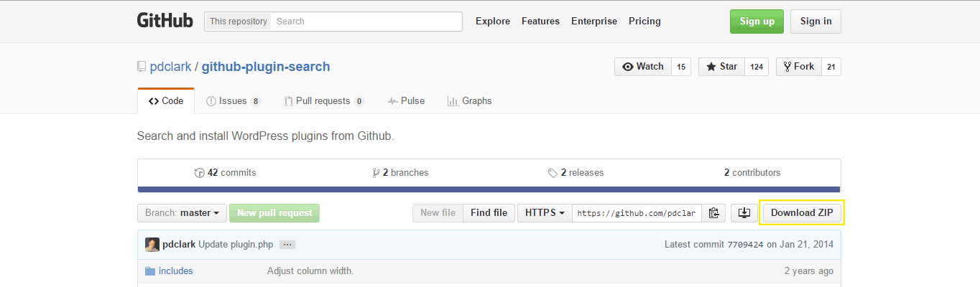
Task: Switch to the Code tab
Action: (165, 101)
